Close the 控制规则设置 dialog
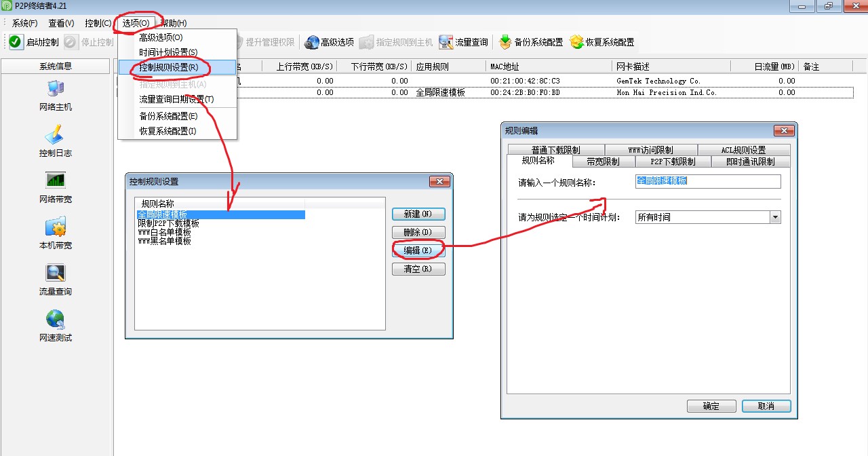 439,182
